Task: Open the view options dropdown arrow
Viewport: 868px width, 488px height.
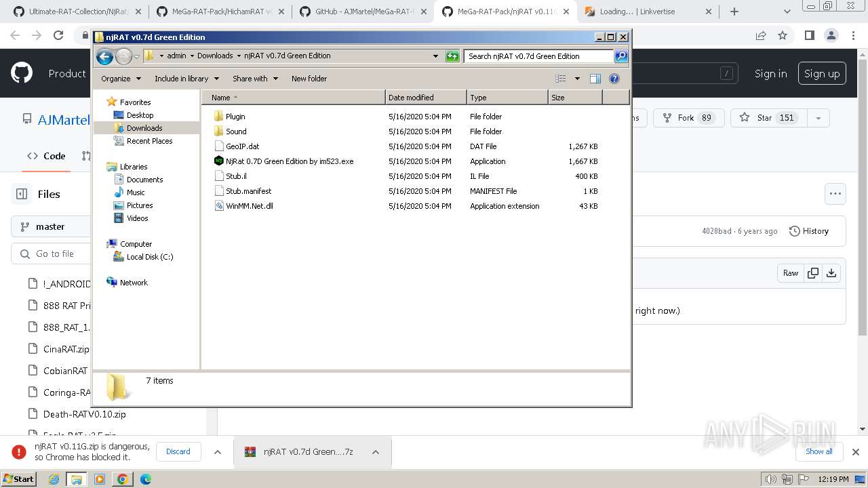Action: coord(577,79)
